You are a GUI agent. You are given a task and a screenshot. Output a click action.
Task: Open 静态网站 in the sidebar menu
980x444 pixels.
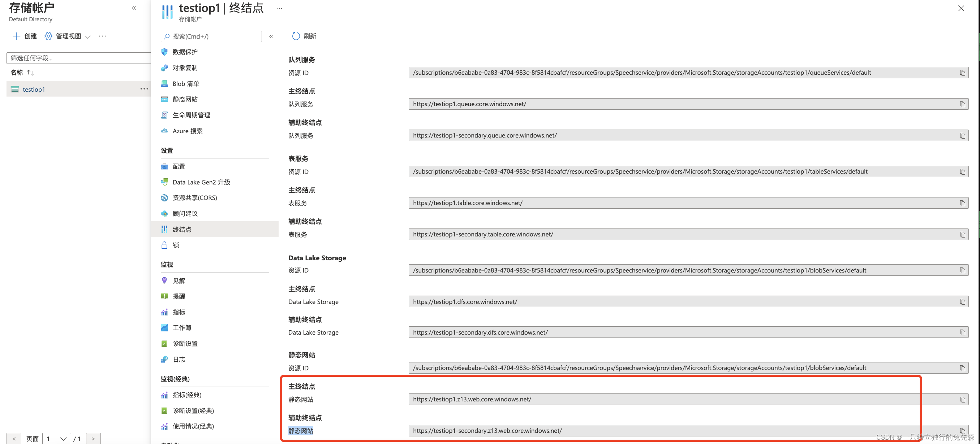(x=185, y=99)
